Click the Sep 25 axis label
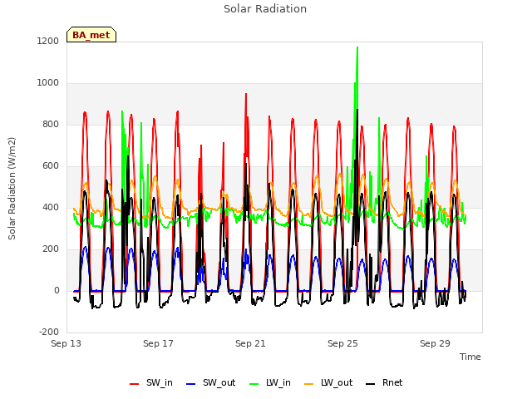This screenshot has height=399, width=532. coord(342,343)
